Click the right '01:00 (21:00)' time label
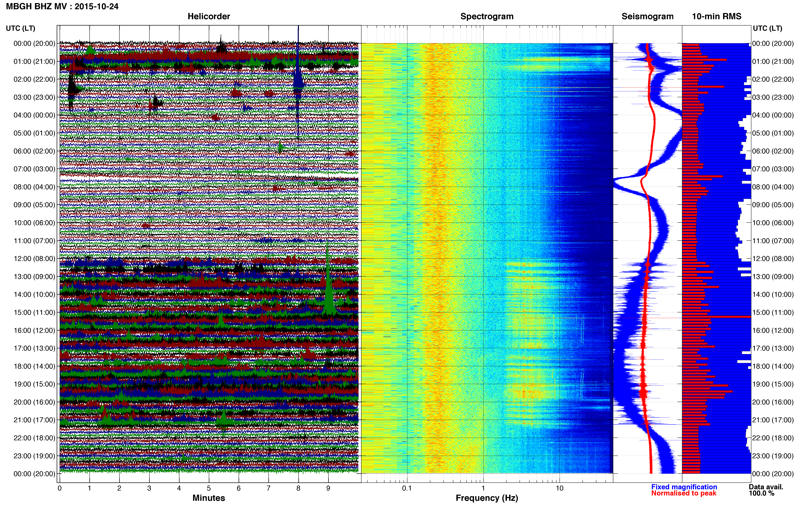 pyautogui.click(x=773, y=62)
